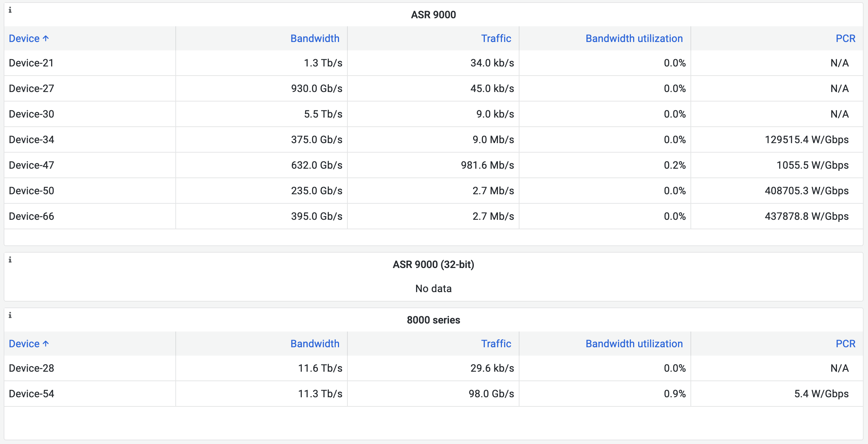
Task: Click the ASR 9000 (32-bit) info icon
Action: [10, 260]
